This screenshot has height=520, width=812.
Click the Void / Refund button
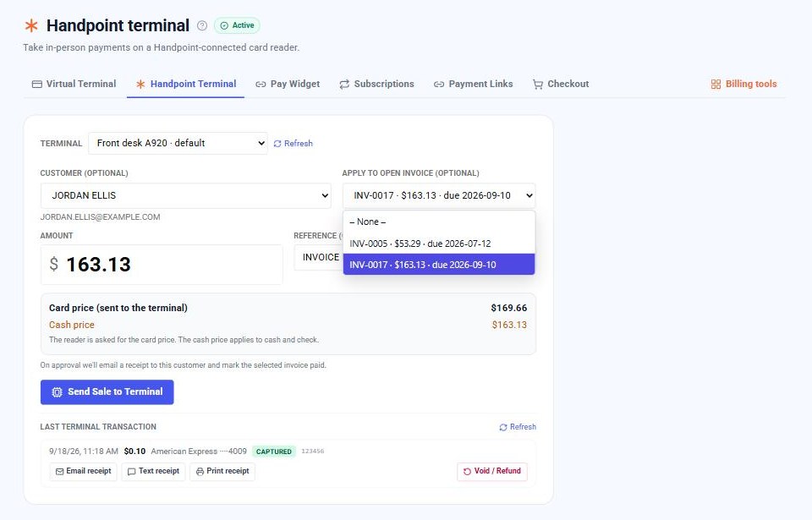coord(492,471)
